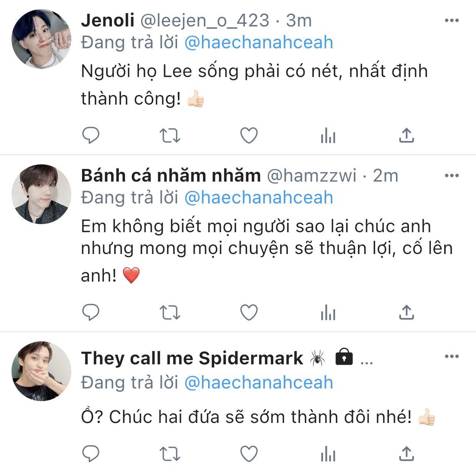
Task: Like Jenoli's tweet about người họ Lee
Action: pos(249,135)
